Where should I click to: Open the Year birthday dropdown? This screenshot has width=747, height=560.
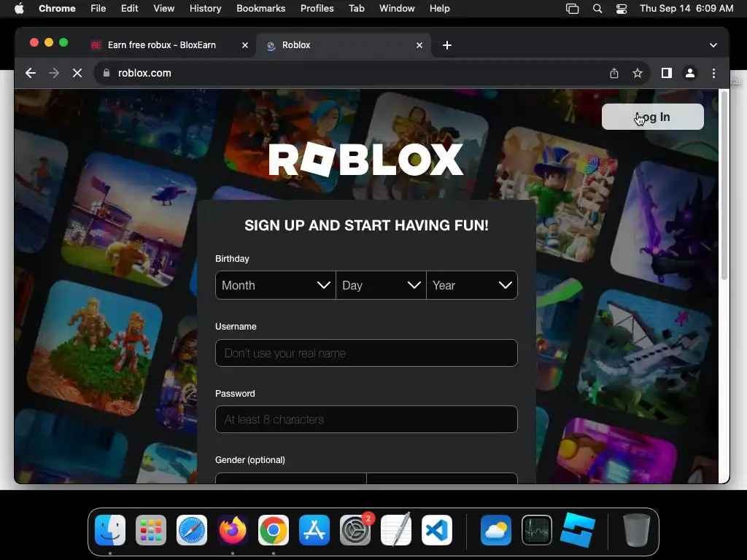coord(472,285)
